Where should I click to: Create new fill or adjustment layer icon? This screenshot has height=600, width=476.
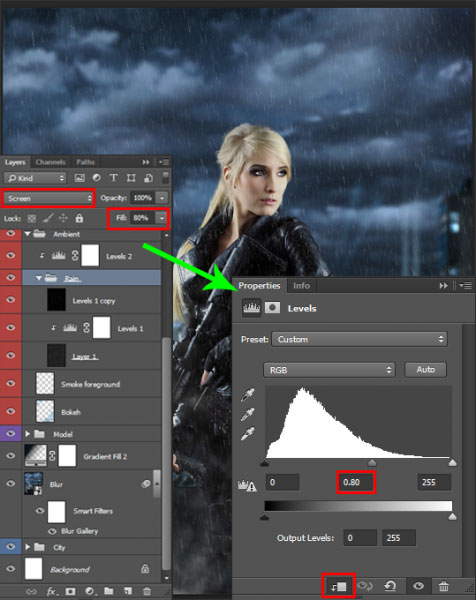point(90,591)
